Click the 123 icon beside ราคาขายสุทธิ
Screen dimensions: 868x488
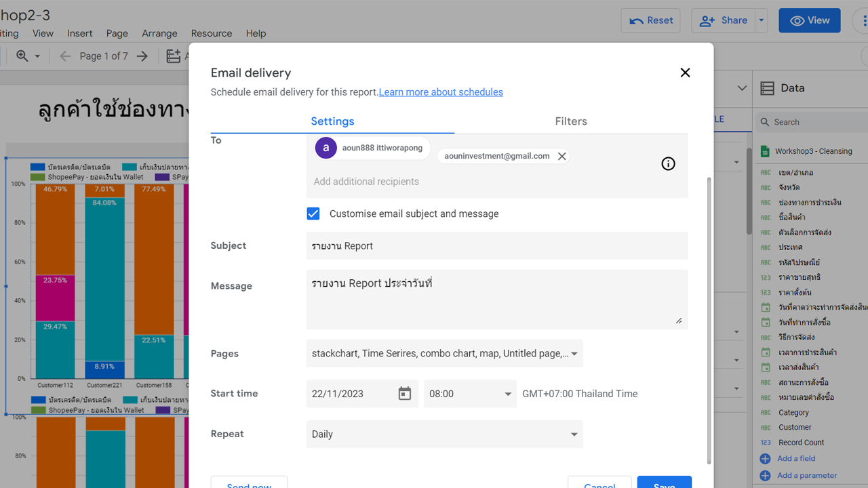766,278
